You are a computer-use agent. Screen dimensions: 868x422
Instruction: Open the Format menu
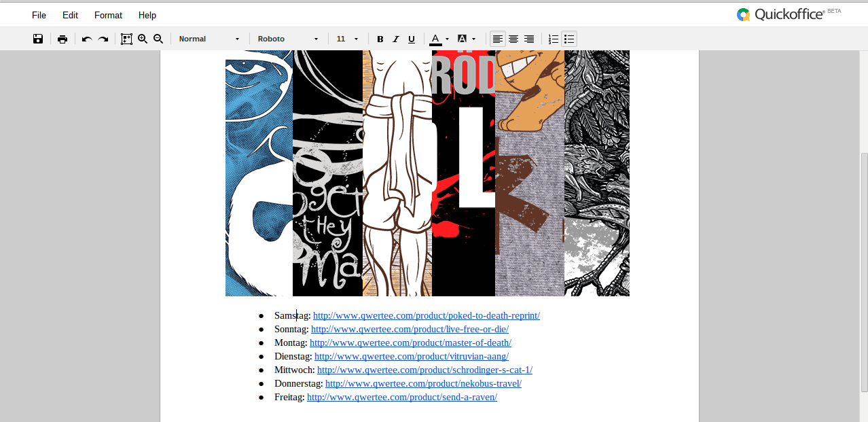(108, 15)
